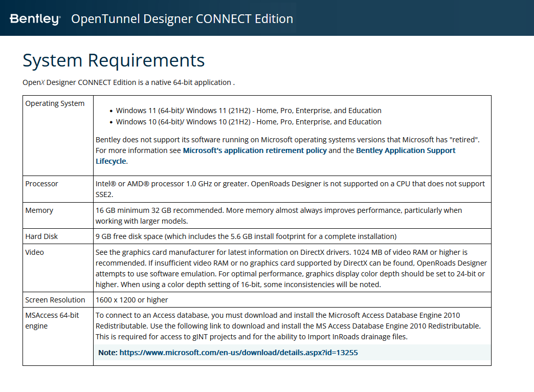Click the 'See the graphics card manufacturer' video text
Viewport: 534px width, 392px height.
291,268
